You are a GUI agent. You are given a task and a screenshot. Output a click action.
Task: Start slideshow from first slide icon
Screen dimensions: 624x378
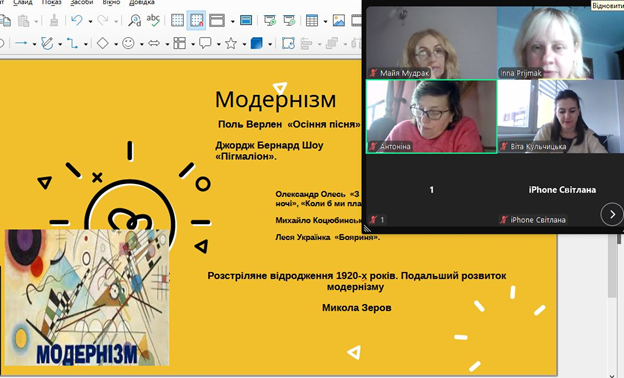click(x=270, y=20)
